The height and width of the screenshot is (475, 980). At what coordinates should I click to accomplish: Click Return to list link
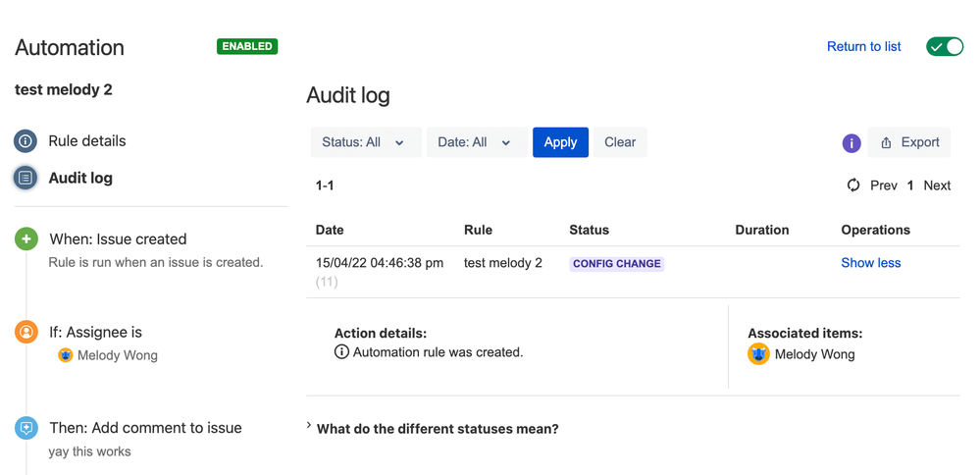tap(863, 47)
